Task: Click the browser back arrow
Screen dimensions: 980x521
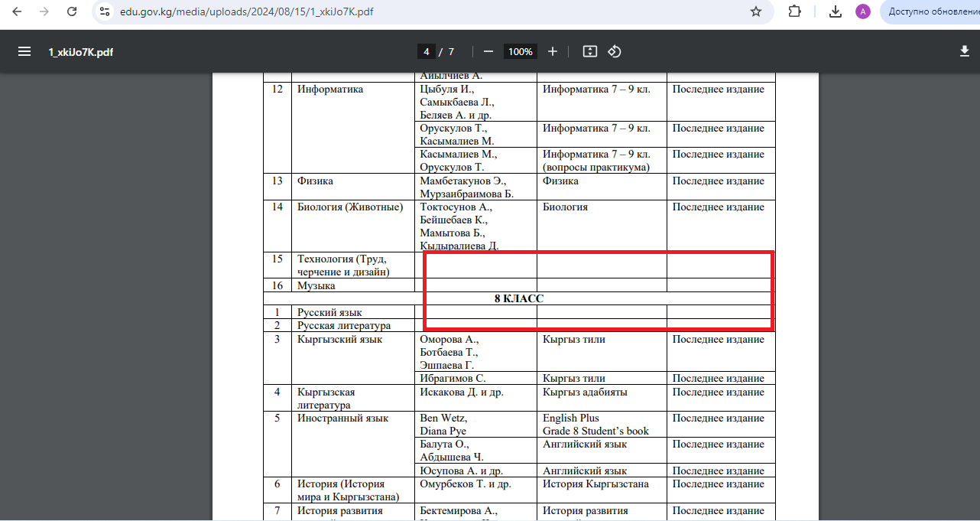Action: coord(18,11)
